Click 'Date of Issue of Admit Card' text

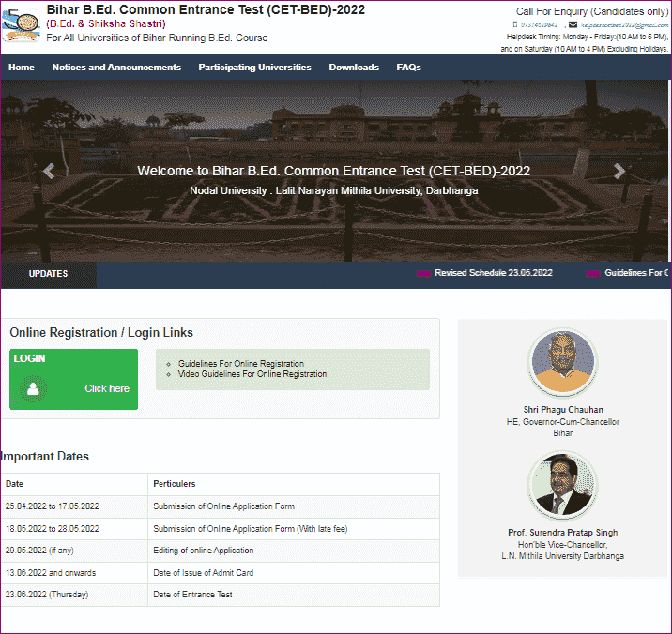tap(204, 573)
